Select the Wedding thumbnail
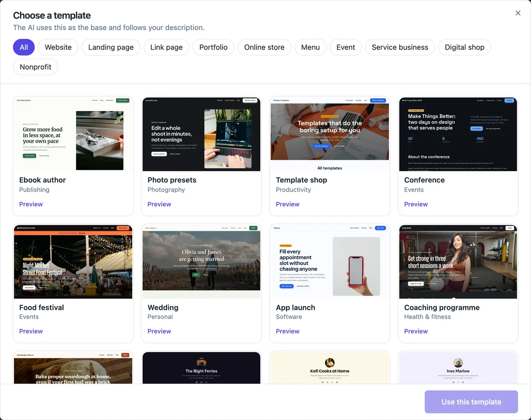 [201, 262]
